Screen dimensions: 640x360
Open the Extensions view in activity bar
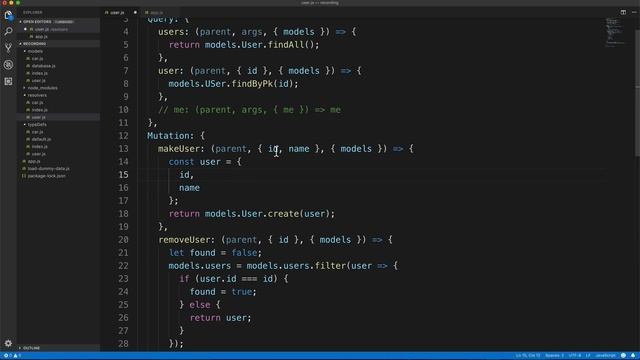click(8, 81)
